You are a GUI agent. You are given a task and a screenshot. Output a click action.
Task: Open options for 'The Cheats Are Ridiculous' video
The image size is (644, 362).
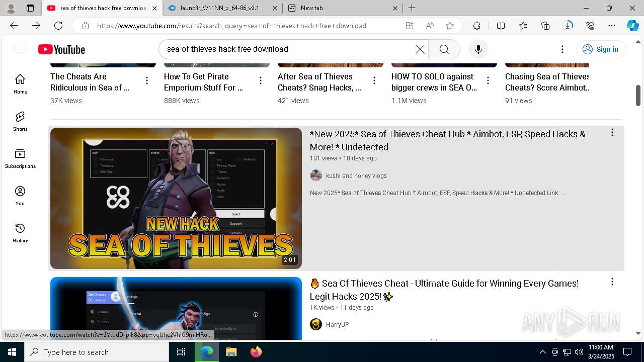click(146, 80)
